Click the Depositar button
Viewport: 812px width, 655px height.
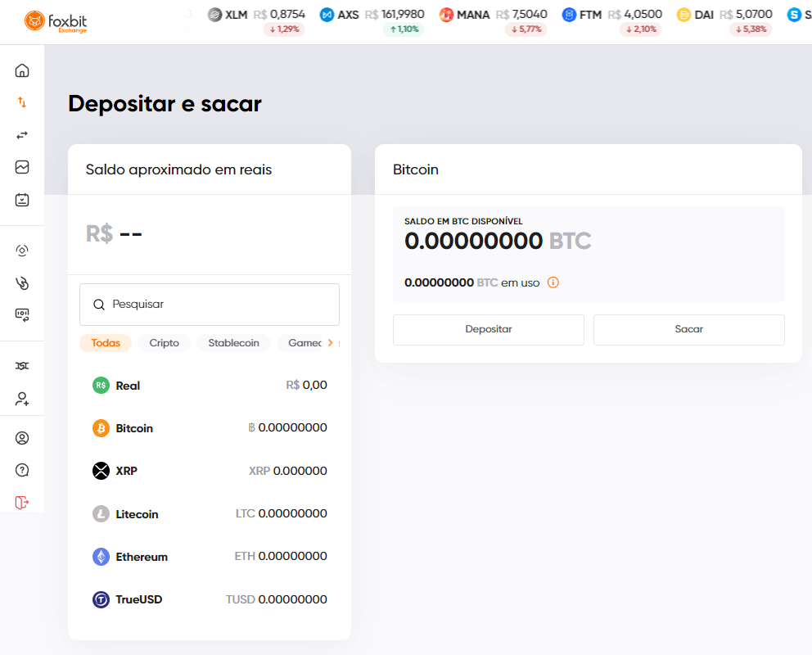[488, 329]
